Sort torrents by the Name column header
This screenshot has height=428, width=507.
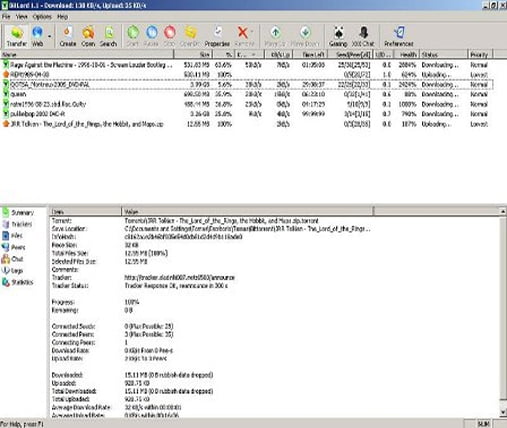[x=87, y=54]
